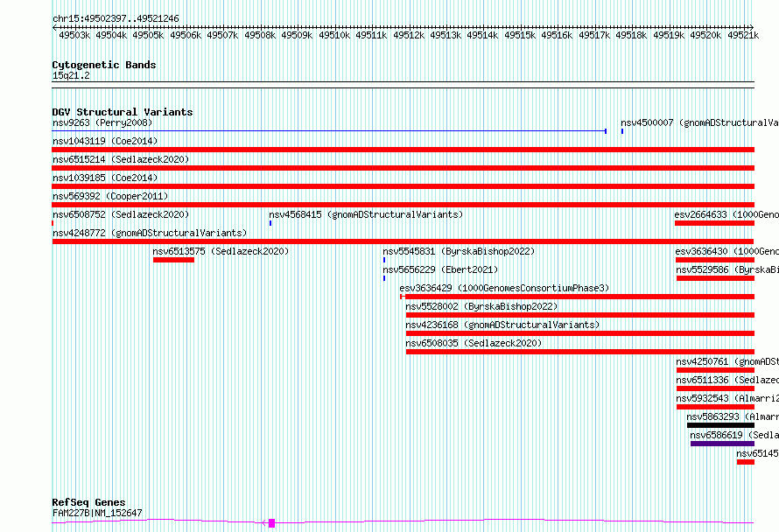Click the red bar under nsv4236168
Image resolution: width=779 pixels, height=532 pixels.
[x=579, y=333]
